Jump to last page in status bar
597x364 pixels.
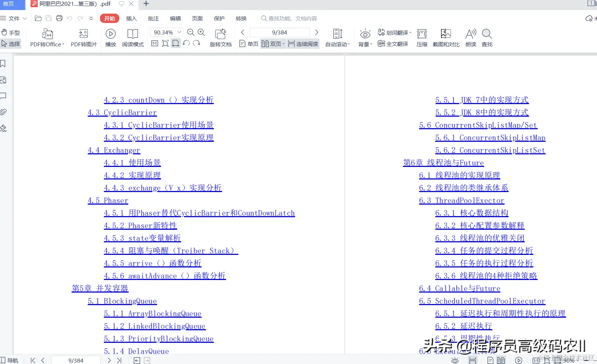(x=119, y=360)
